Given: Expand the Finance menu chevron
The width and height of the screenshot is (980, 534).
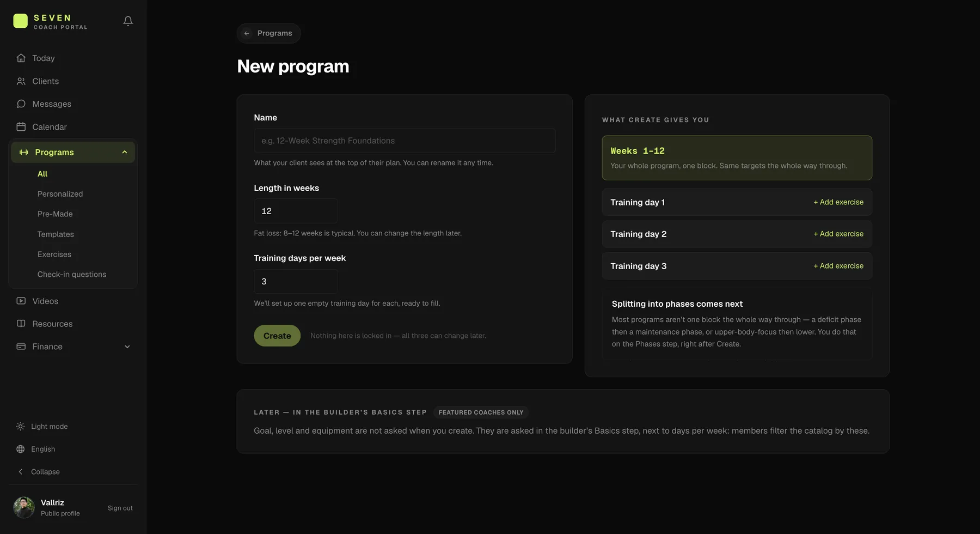Looking at the screenshot, I should click(x=127, y=347).
